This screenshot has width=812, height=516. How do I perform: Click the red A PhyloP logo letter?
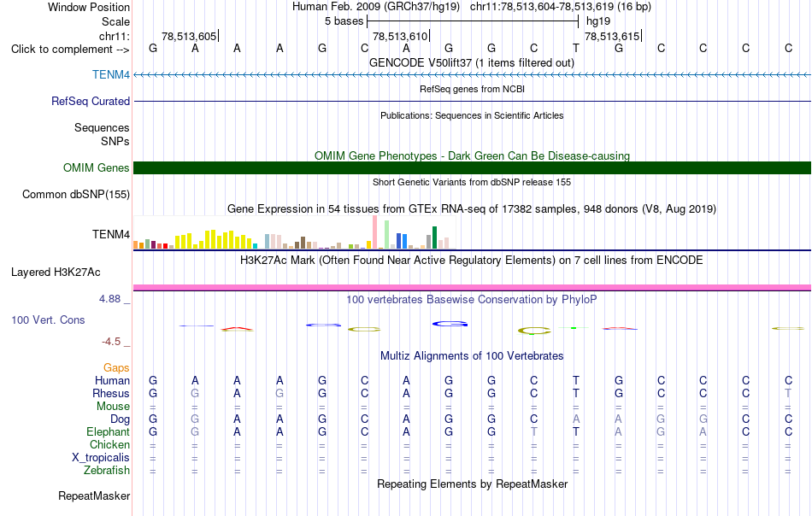click(x=237, y=329)
